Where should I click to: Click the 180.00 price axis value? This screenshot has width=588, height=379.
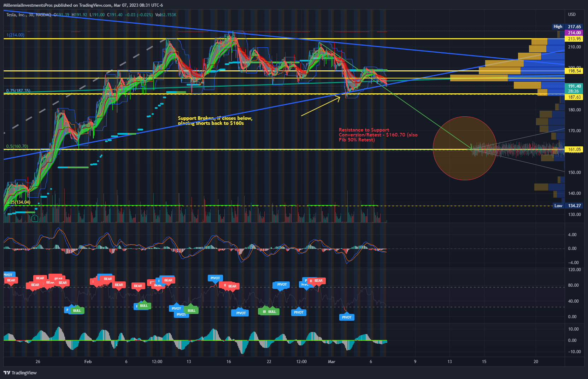(x=574, y=110)
